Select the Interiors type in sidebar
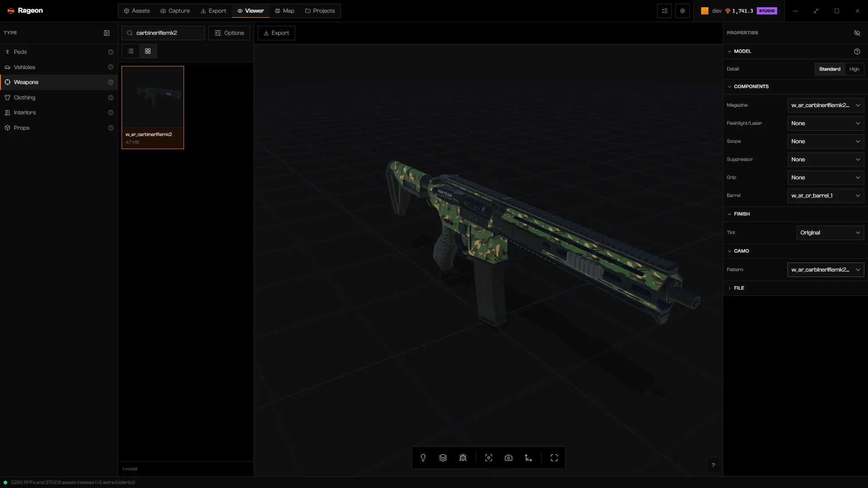Screen dimensions: 868x488 (x=59, y=113)
